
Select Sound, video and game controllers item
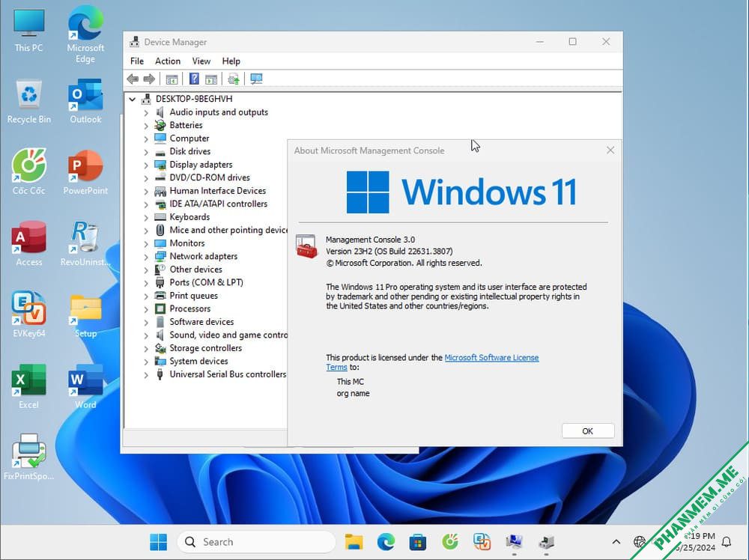228,335
